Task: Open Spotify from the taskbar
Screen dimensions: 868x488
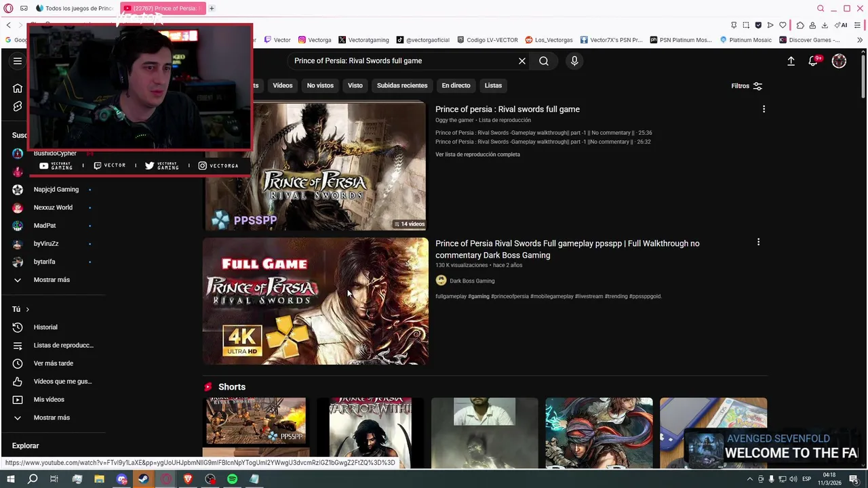Action: coord(232,479)
